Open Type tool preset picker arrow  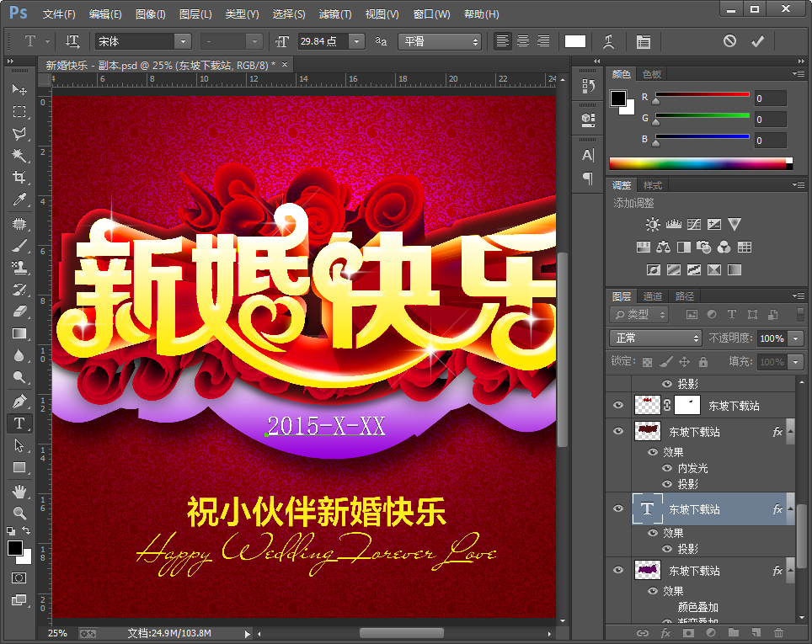[x=47, y=41]
